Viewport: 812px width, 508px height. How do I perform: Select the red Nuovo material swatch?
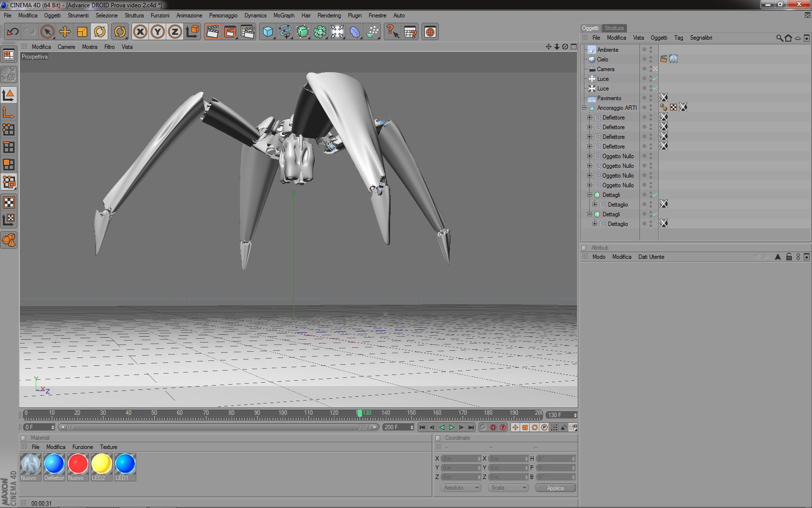coord(77,464)
